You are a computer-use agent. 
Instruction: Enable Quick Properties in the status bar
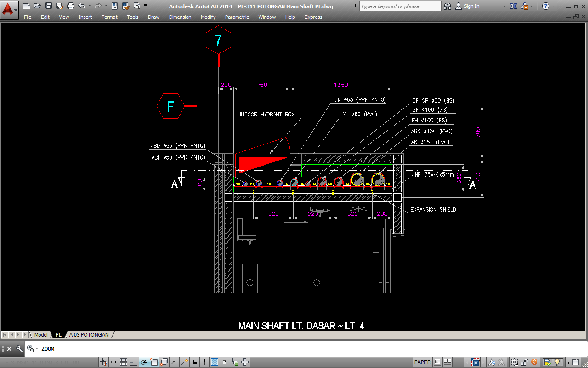tap(224, 362)
